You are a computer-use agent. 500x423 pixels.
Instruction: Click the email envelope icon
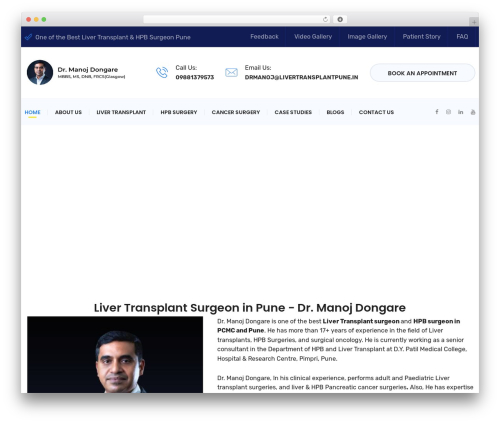click(231, 72)
